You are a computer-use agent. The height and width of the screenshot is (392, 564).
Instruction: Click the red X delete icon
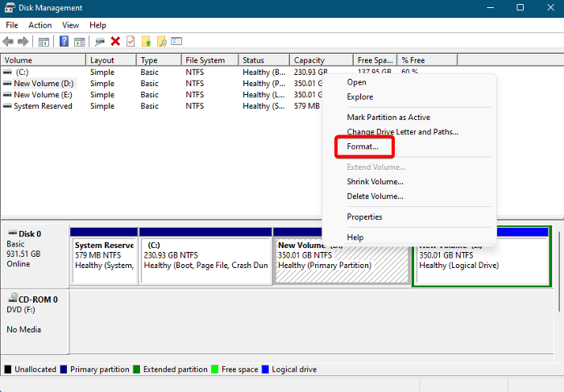click(115, 41)
